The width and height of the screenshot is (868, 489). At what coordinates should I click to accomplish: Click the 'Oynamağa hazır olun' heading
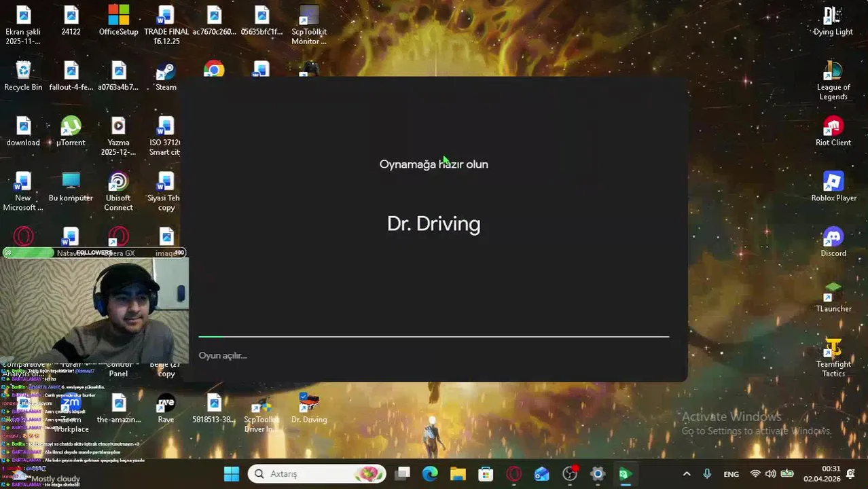(433, 164)
